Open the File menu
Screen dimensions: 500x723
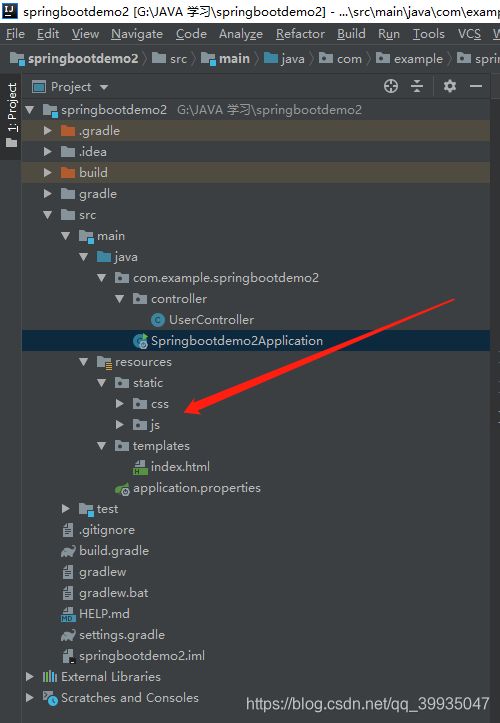[16, 34]
